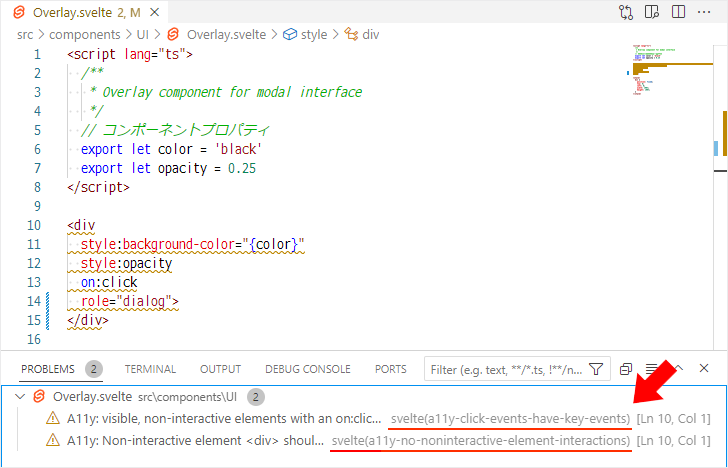
Task: Click the warning icon of first problem
Action: tap(53, 419)
